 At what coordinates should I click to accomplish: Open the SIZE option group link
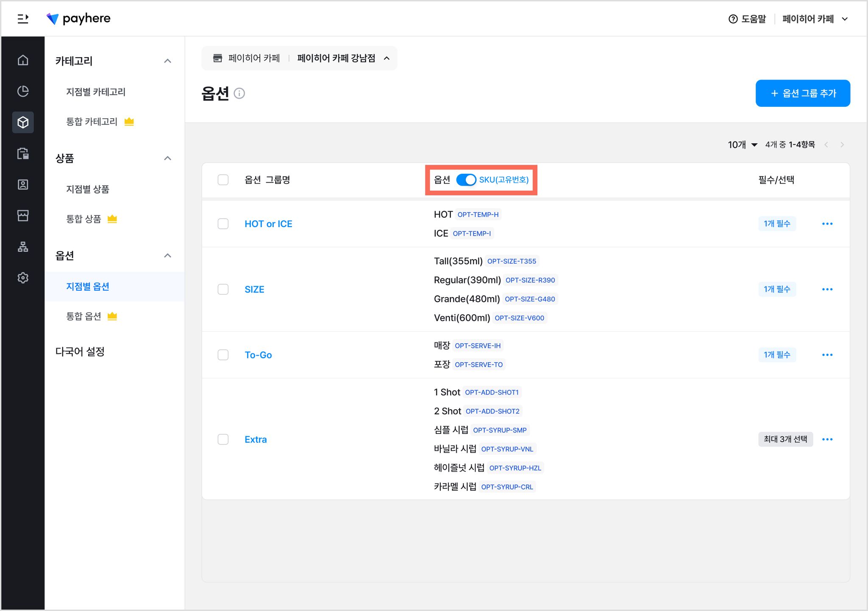[x=254, y=289]
